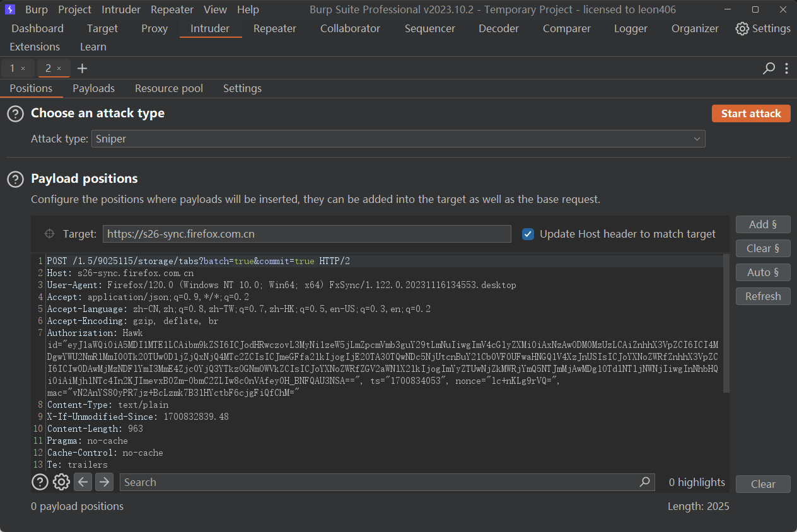Switch to the Collaborator tab

(x=350, y=28)
